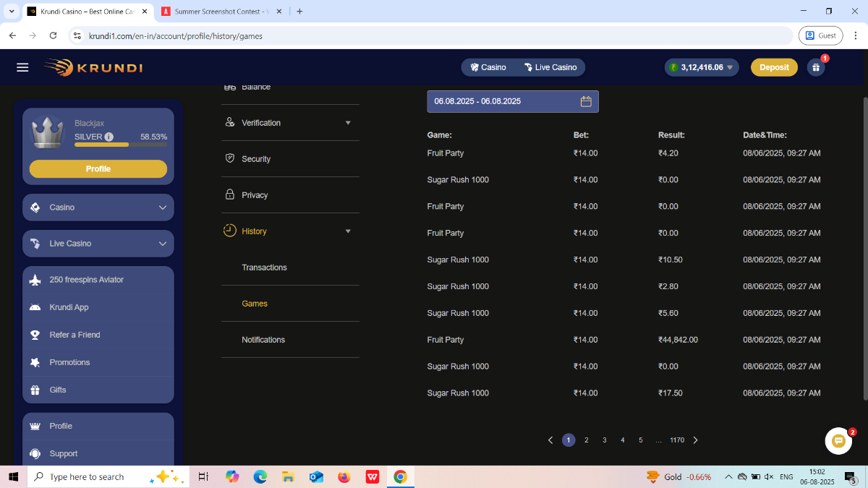
Task: Open Windows Start menu
Action: [x=13, y=477]
